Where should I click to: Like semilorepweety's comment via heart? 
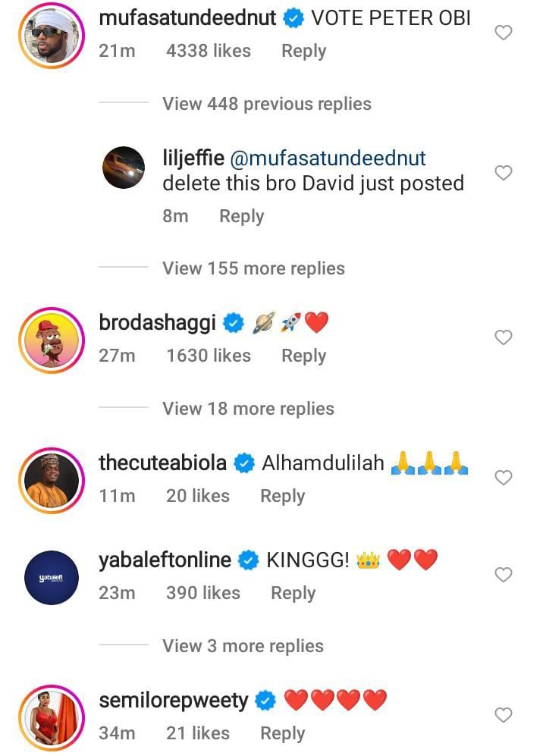pos(503,715)
